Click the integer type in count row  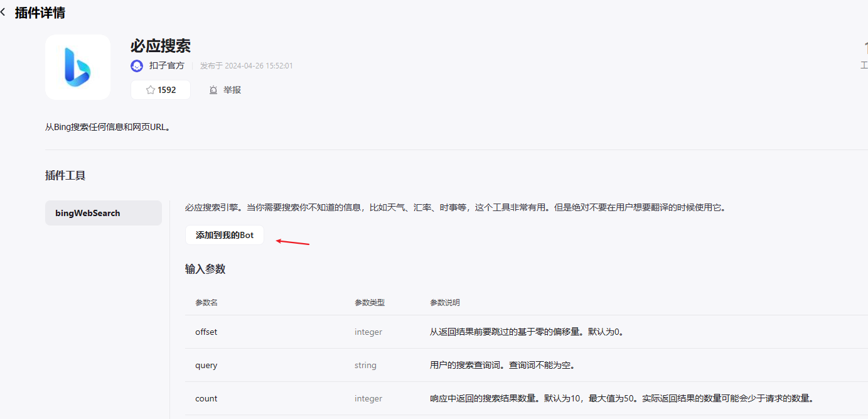click(x=368, y=398)
